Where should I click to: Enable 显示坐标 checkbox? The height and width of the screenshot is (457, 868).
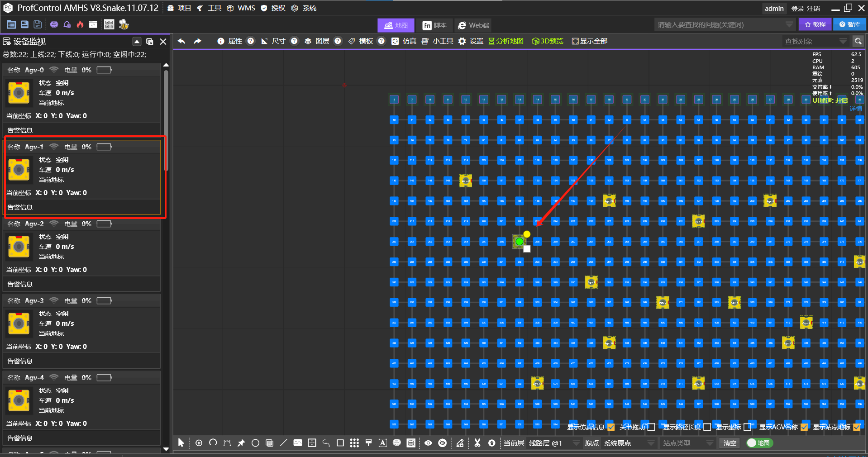747,427
